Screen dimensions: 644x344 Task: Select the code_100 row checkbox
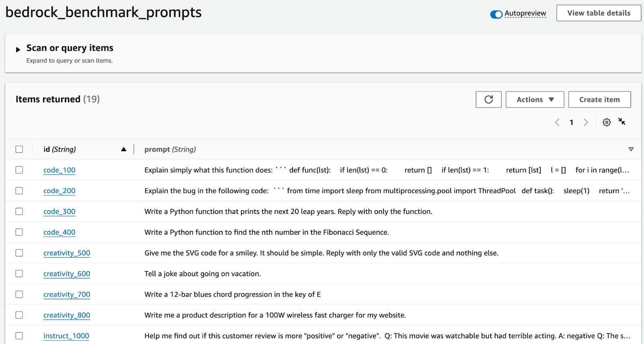coord(19,170)
